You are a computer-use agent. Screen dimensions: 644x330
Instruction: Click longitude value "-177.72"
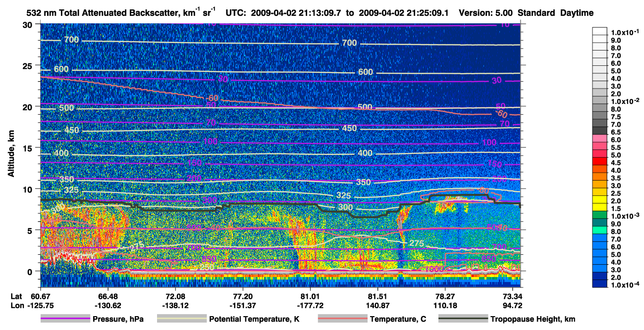pyautogui.click(x=310, y=306)
